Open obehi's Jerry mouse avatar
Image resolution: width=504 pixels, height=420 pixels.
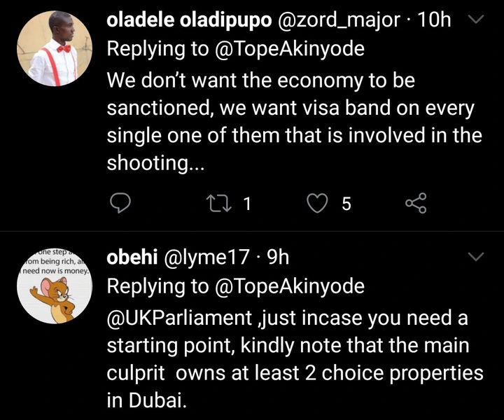click(x=54, y=286)
